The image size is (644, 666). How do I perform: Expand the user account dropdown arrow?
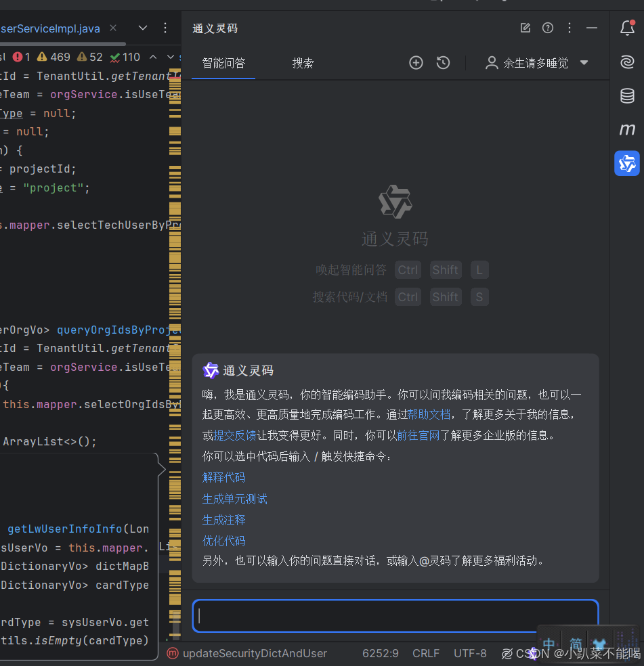(x=584, y=63)
